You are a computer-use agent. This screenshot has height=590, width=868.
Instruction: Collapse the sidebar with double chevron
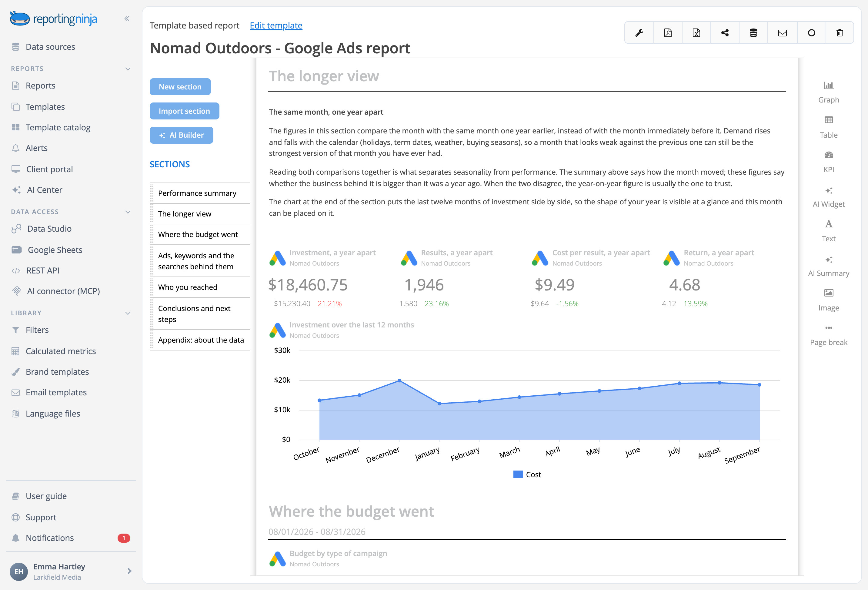[127, 18]
